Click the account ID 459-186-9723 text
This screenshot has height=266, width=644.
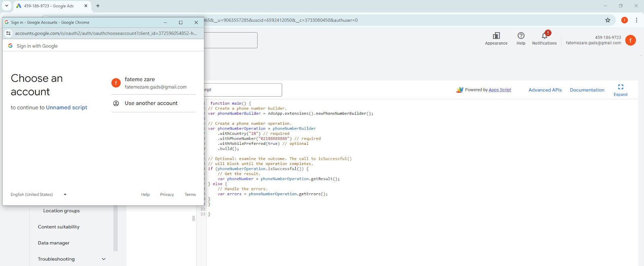coord(608,37)
